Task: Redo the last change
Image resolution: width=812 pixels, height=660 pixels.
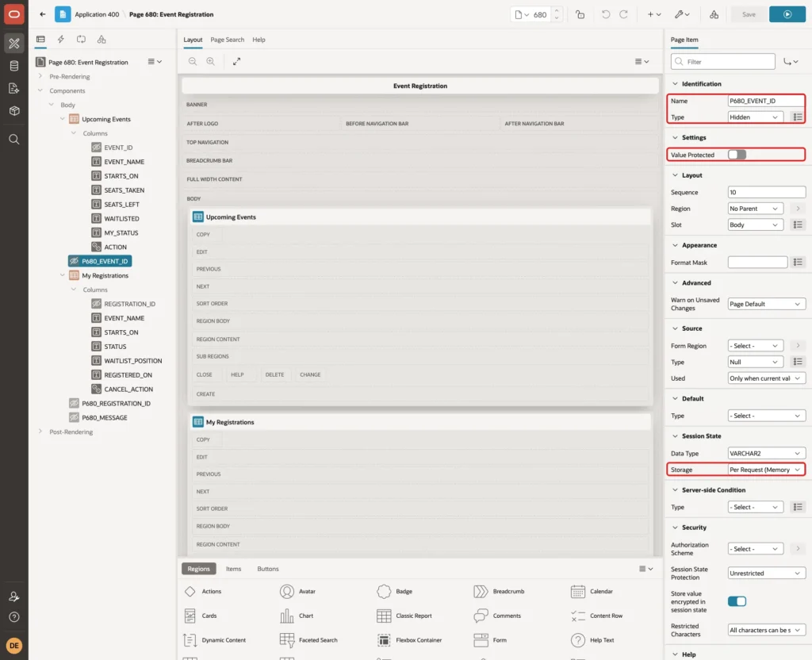Action: (623, 14)
